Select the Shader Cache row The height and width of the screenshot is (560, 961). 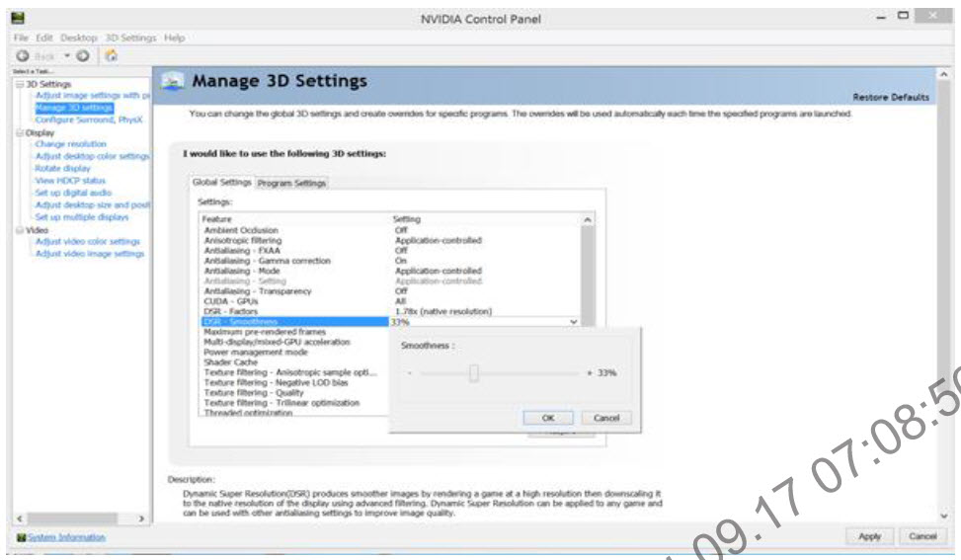294,362
